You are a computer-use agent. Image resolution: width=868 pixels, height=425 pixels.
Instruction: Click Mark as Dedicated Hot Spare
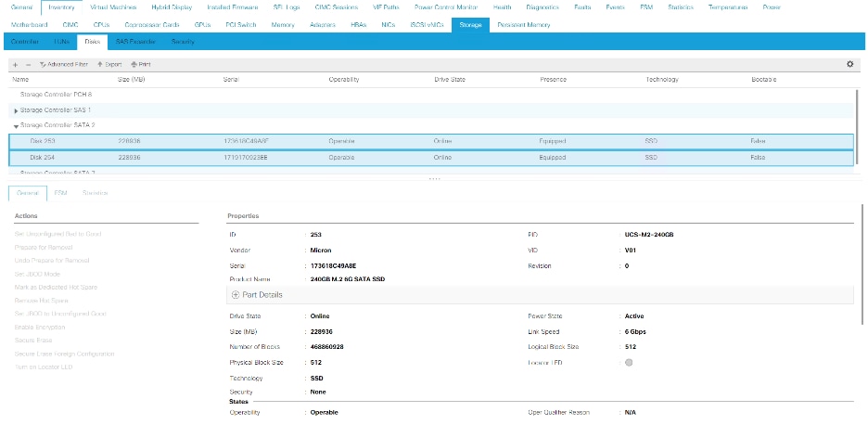pos(56,287)
